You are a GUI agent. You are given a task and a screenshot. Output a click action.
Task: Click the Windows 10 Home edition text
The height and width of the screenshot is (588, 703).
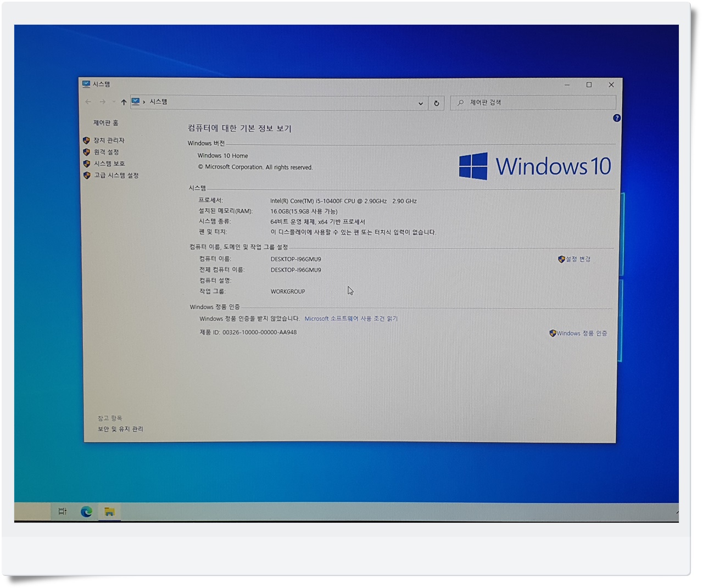click(x=222, y=156)
